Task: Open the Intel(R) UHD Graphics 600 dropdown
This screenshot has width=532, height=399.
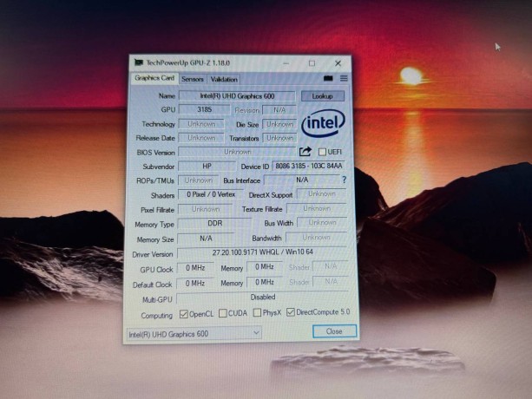Action: coord(194,334)
